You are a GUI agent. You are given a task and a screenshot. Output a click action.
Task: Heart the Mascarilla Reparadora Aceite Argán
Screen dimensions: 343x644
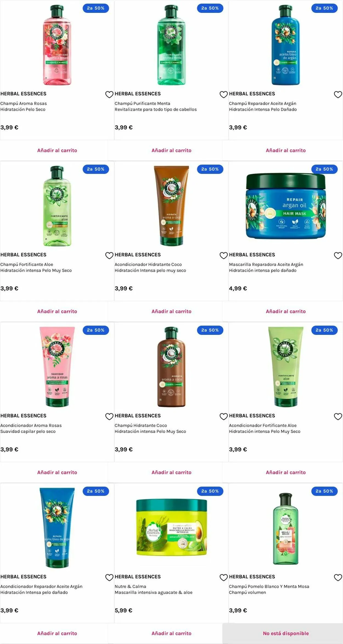click(338, 256)
